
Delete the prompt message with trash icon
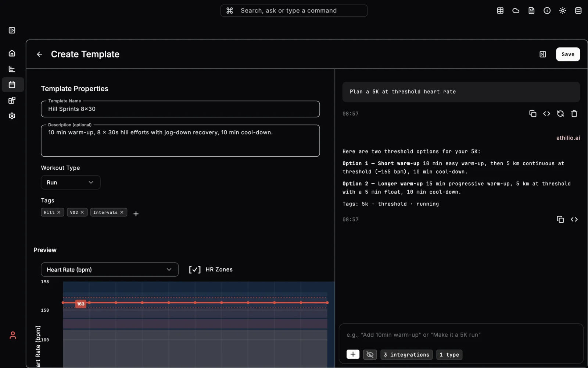[x=574, y=114]
